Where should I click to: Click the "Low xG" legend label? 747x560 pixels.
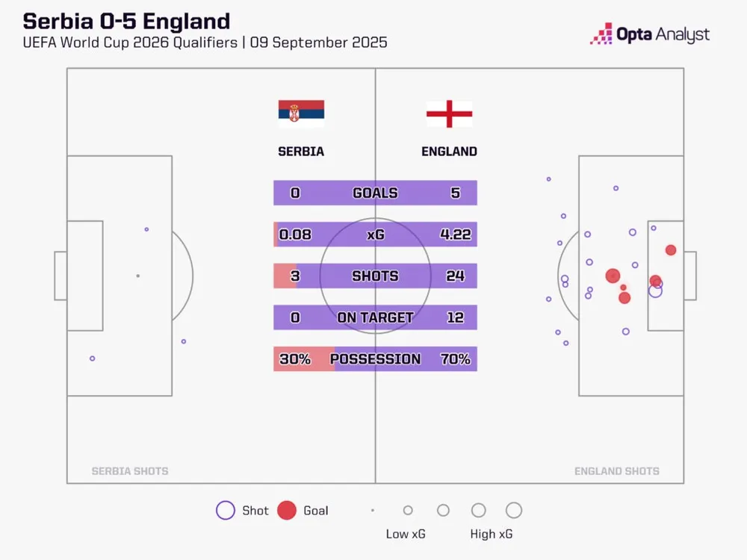click(x=408, y=534)
